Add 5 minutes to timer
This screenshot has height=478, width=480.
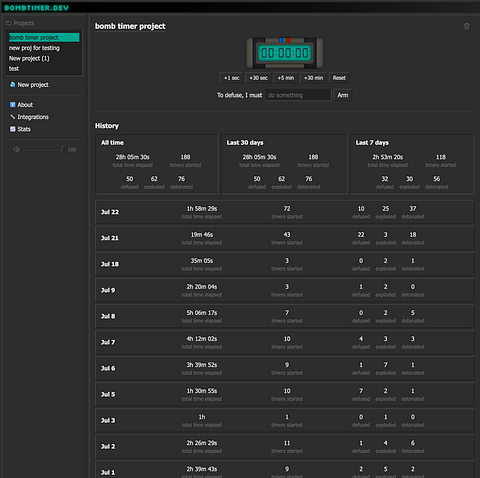(286, 78)
